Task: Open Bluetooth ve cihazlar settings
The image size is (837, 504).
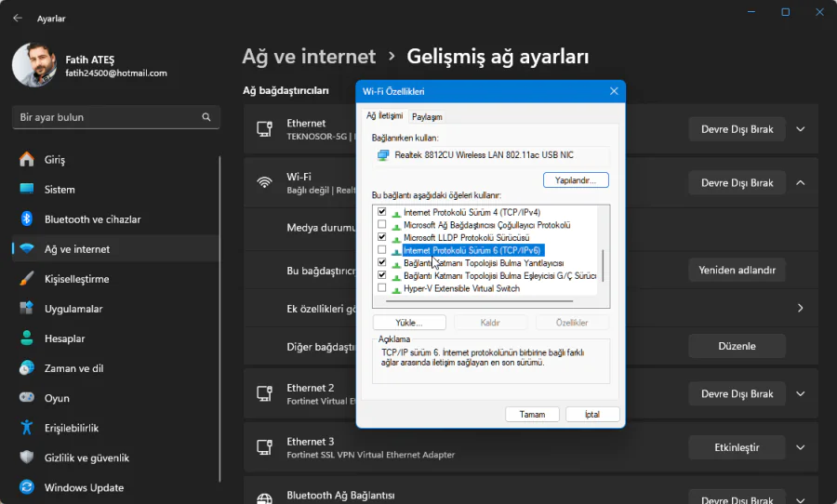Action: (x=115, y=219)
